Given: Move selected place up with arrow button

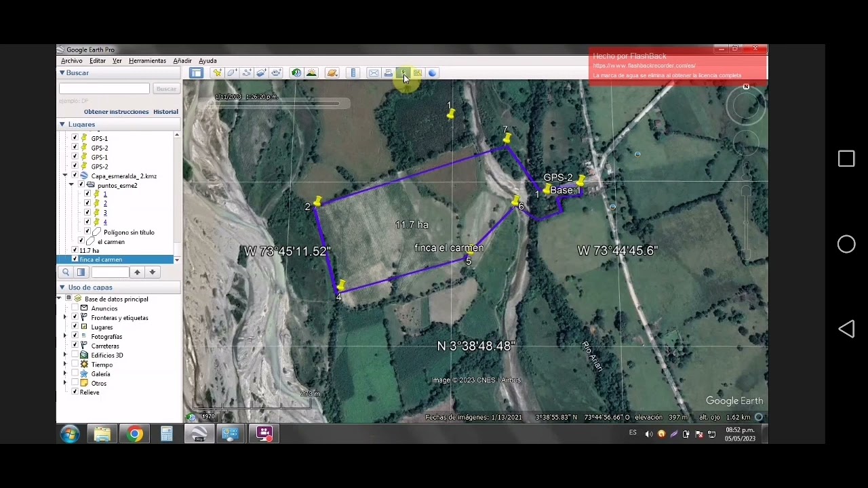Looking at the screenshot, I should [x=137, y=272].
